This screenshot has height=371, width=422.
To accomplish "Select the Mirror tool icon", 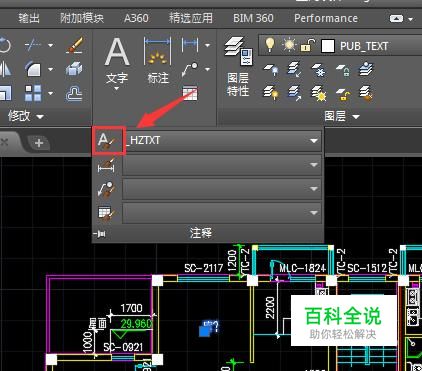I will (6, 69).
